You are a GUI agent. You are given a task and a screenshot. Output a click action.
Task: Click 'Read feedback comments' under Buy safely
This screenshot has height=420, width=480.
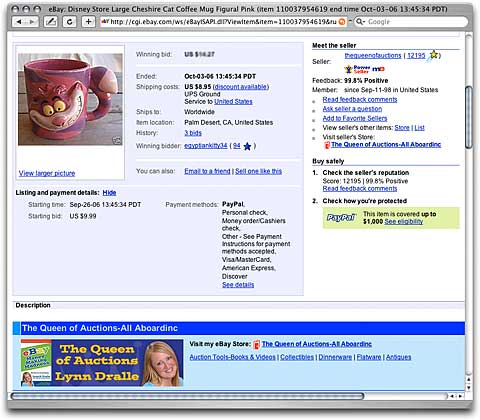tap(360, 189)
